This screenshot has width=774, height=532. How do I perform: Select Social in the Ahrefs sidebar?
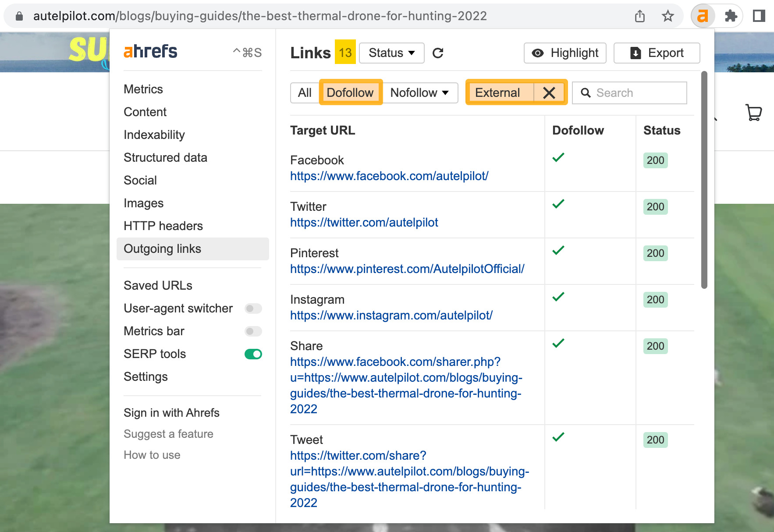pyautogui.click(x=140, y=180)
